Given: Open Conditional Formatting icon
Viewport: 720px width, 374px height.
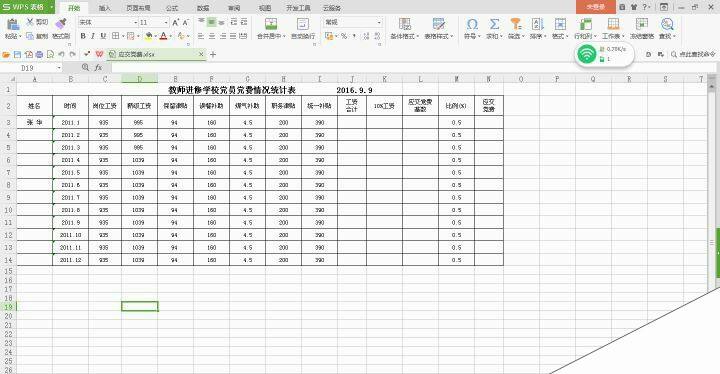Looking at the screenshot, I should [405, 24].
